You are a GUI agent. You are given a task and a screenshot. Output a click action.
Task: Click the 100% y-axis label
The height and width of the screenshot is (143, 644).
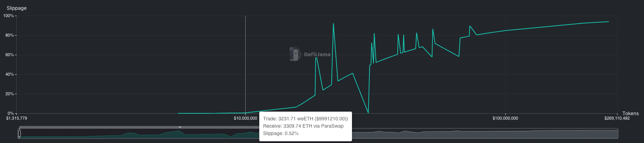8,16
